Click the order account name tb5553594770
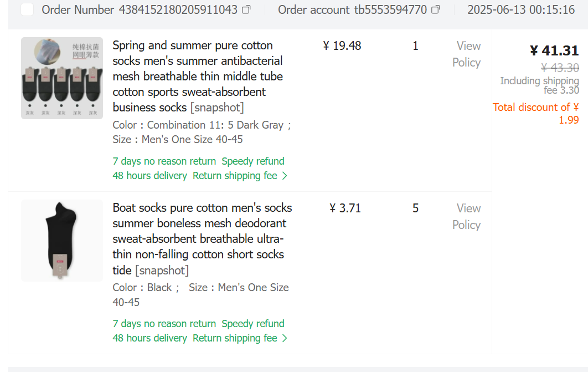Viewport: 588px width, 372px height. coord(390,10)
